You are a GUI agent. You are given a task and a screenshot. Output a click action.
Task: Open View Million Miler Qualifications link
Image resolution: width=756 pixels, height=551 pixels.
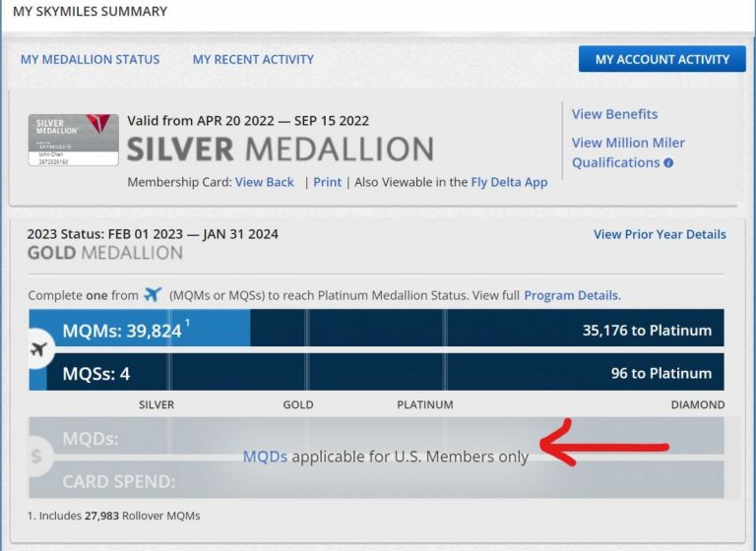point(628,153)
